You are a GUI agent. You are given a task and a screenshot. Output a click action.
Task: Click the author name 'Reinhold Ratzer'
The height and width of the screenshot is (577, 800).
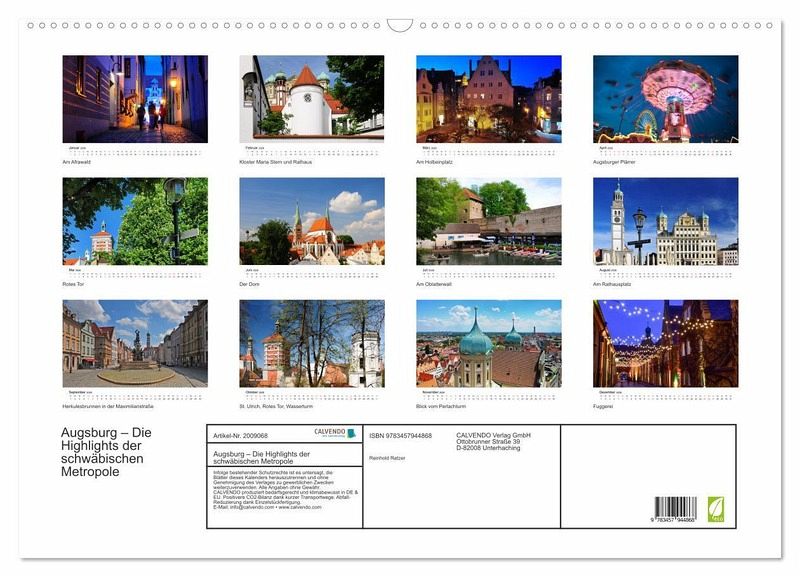[387, 458]
